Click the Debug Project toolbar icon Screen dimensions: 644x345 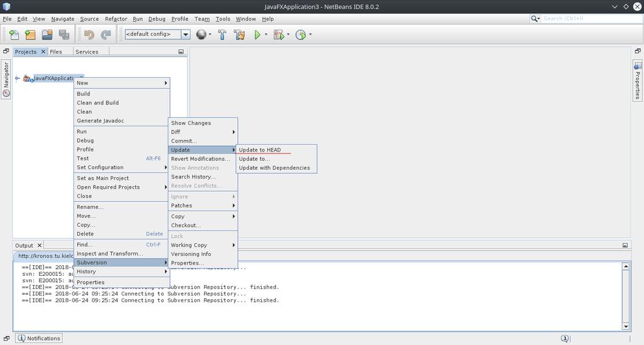pyautogui.click(x=279, y=35)
